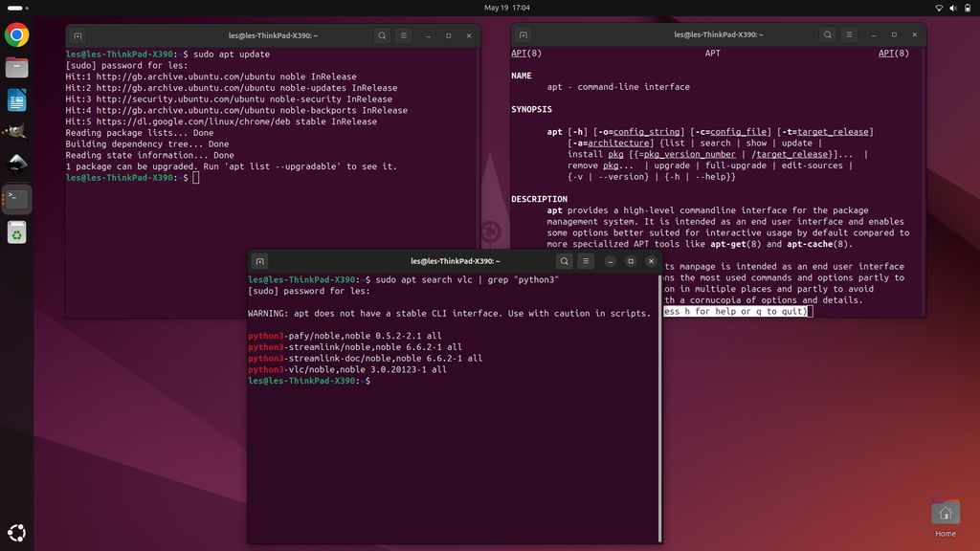
Task: Open Inkscape from the dock
Action: coord(15,165)
